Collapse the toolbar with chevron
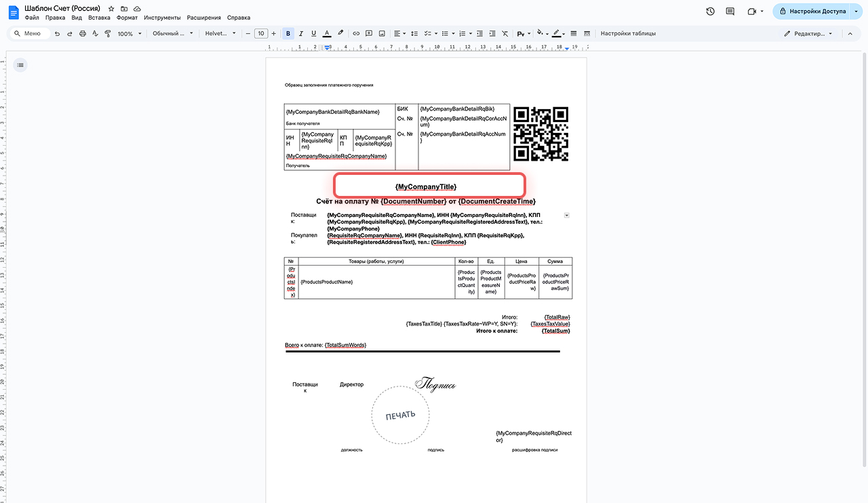 click(852, 33)
